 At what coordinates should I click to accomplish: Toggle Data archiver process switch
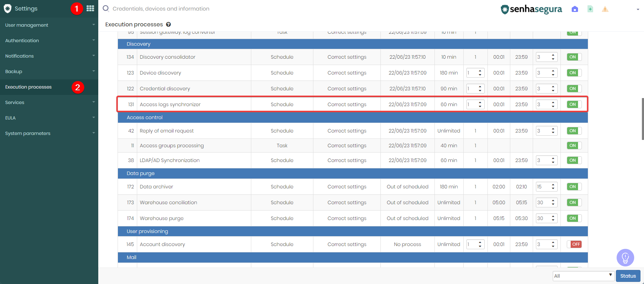click(574, 187)
